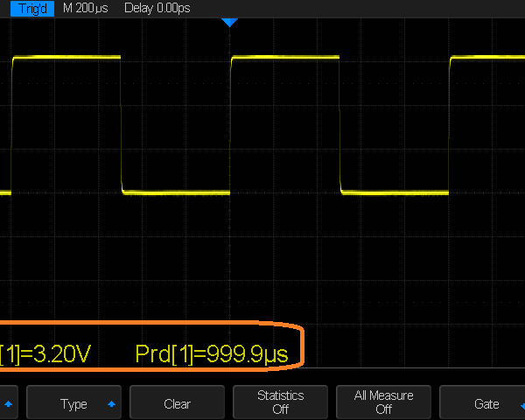Enable All Measure display
This screenshot has height=420, width=525.
click(x=383, y=402)
